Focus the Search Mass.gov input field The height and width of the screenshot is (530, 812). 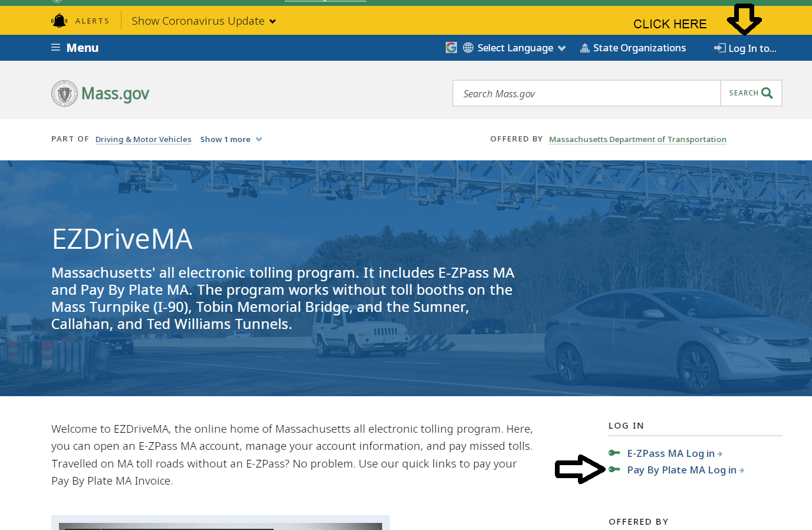pos(587,93)
